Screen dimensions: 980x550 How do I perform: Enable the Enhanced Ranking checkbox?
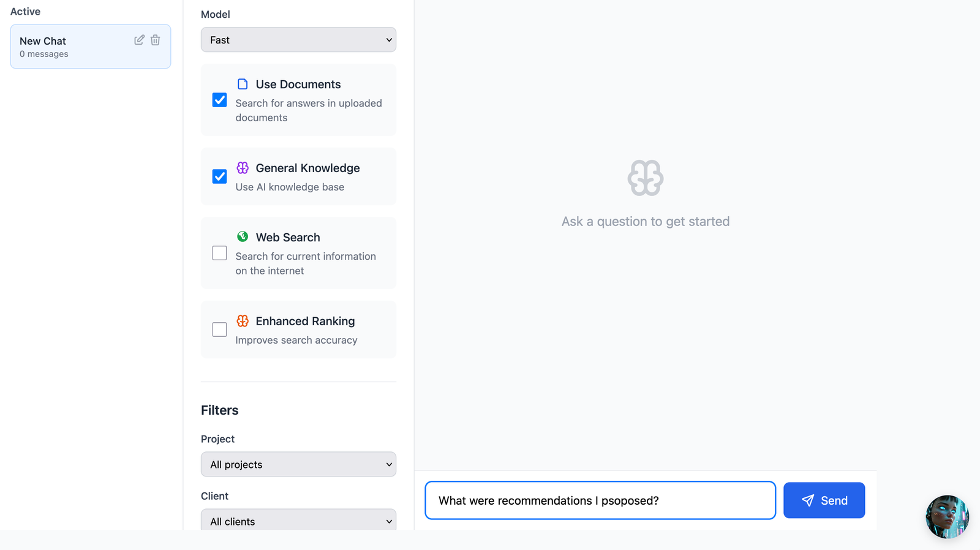tap(219, 330)
